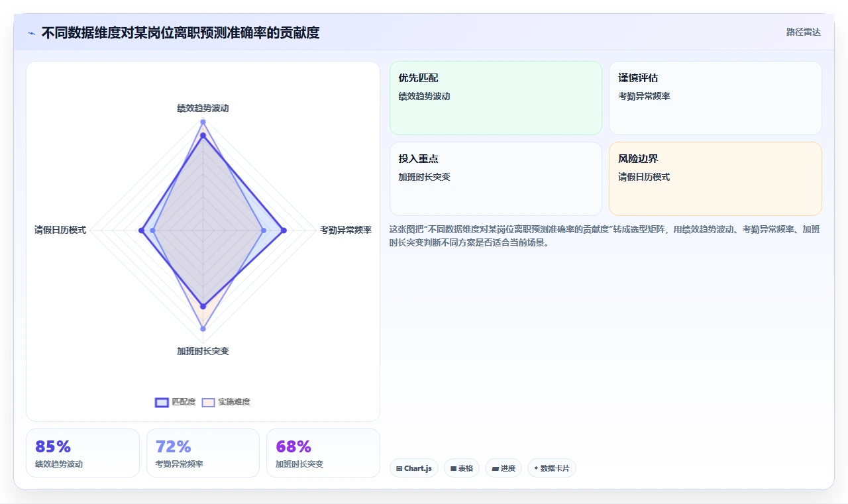Click the chart title heading text
The width and height of the screenshot is (848, 504).
(x=180, y=32)
